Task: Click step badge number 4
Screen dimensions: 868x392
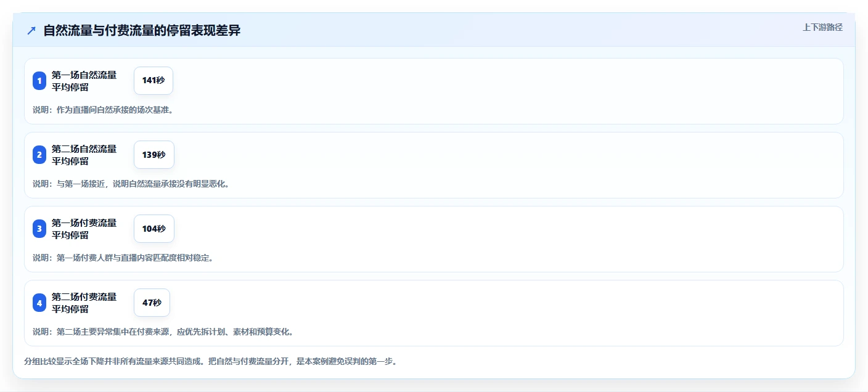Action: (x=39, y=303)
